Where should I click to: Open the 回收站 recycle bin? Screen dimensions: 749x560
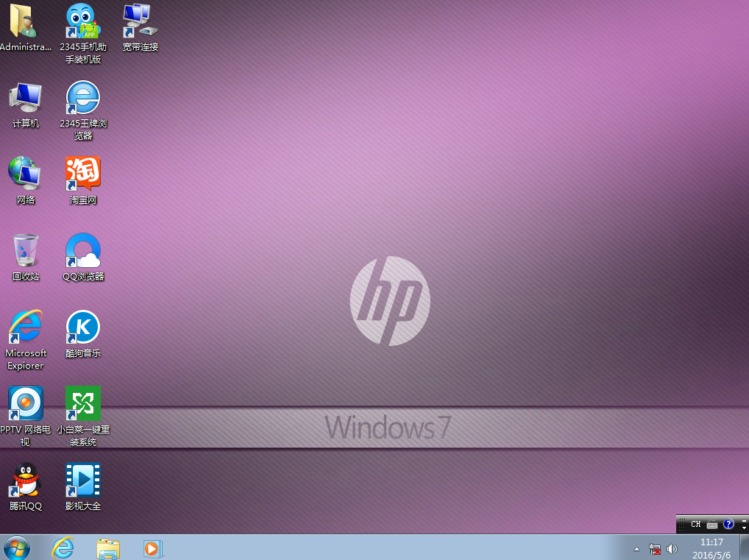tap(25, 257)
